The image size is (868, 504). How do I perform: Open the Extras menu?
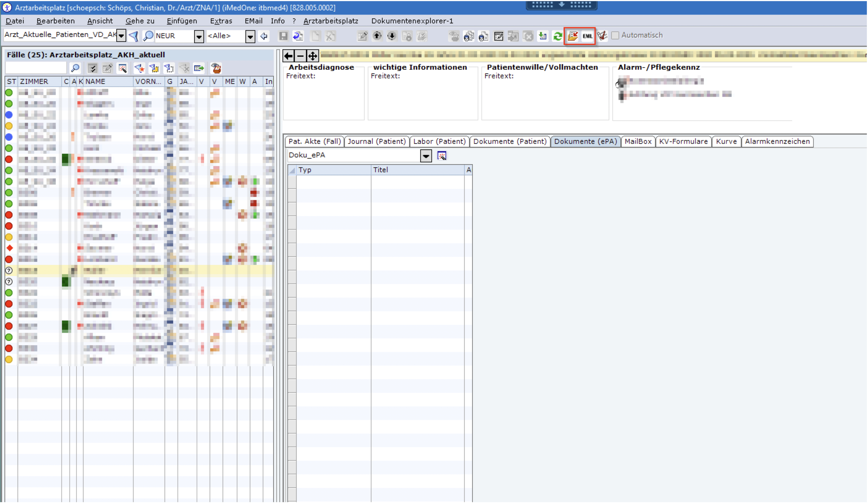[x=221, y=21]
